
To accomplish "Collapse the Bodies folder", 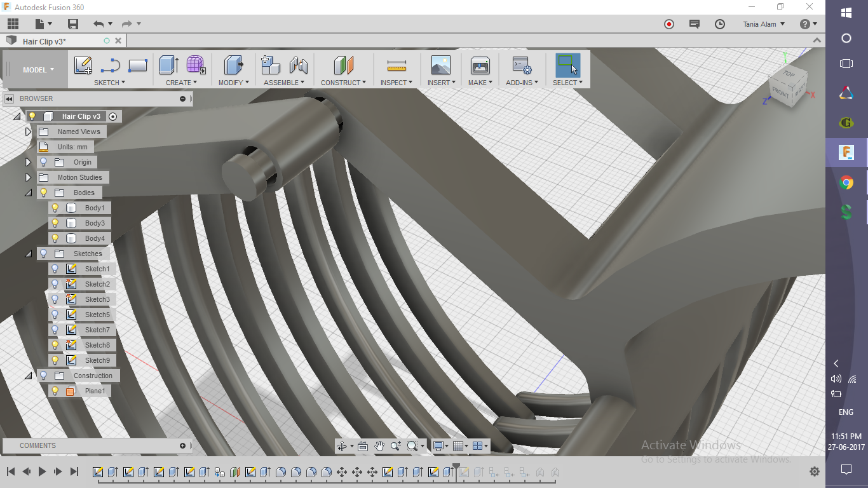I will coord(28,193).
